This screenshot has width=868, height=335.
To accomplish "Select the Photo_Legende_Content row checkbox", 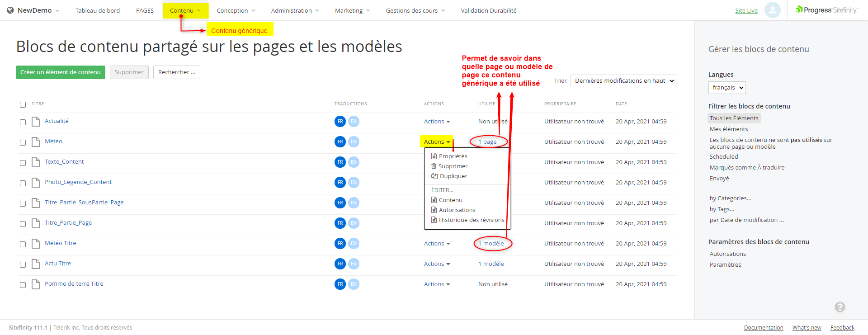I will click(23, 183).
